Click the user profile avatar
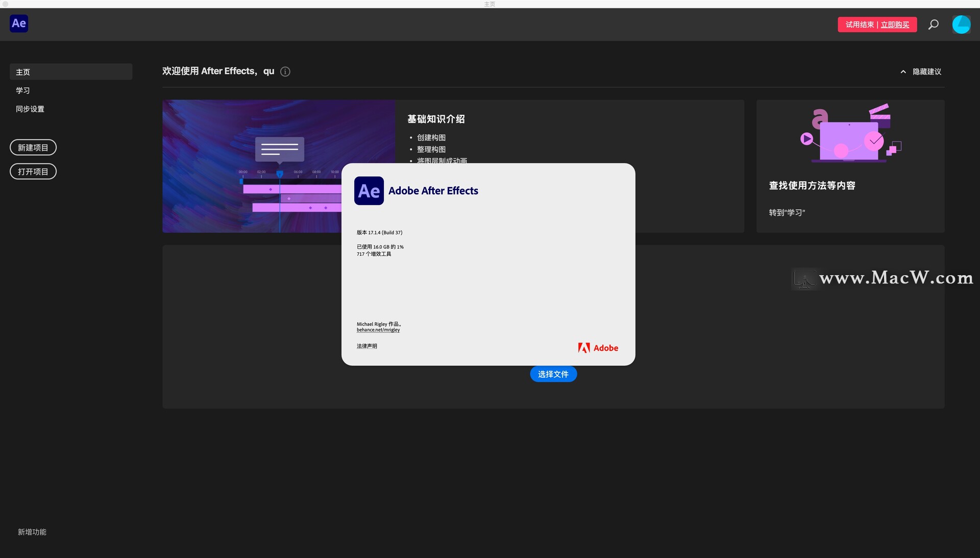Screen dimensions: 980x558 pos(962,24)
